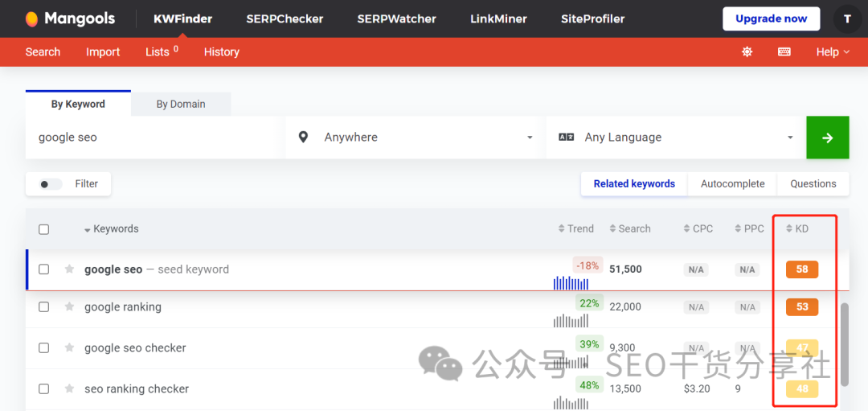Viewport: 868px width, 411px height.
Task: Click the keyword input with google seo
Action: (151, 138)
